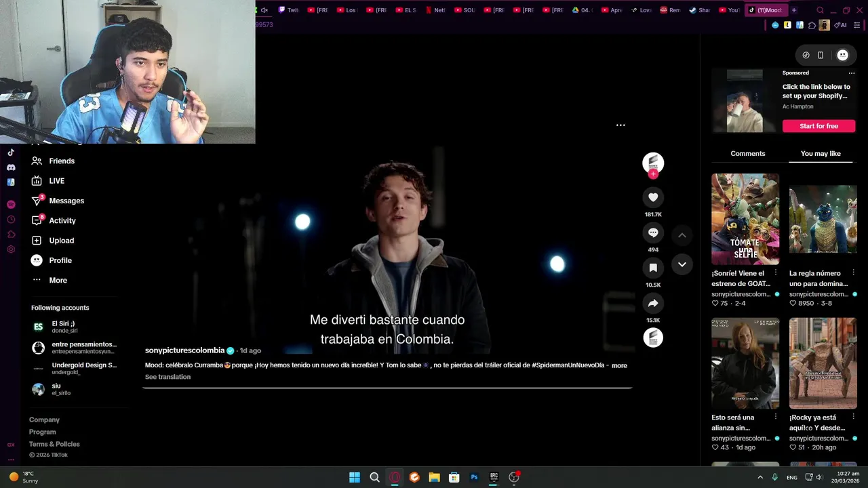Go to next video with down arrow
Screen dimensions: 868x488
click(x=682, y=264)
